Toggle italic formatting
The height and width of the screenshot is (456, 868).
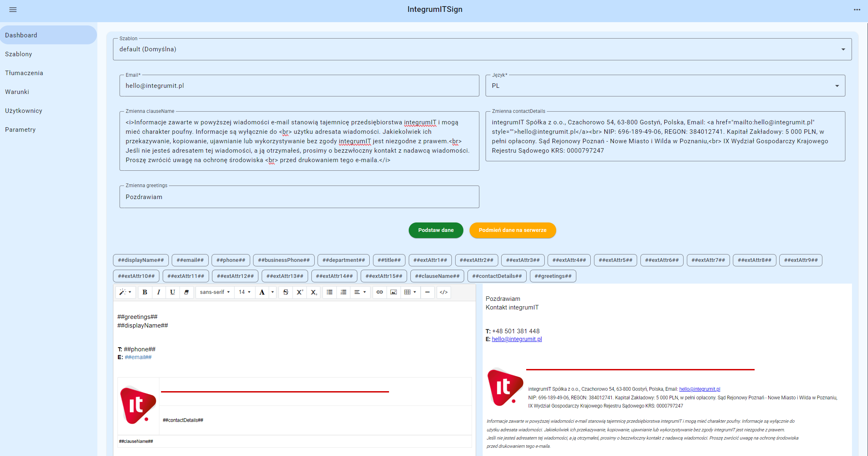click(x=159, y=292)
